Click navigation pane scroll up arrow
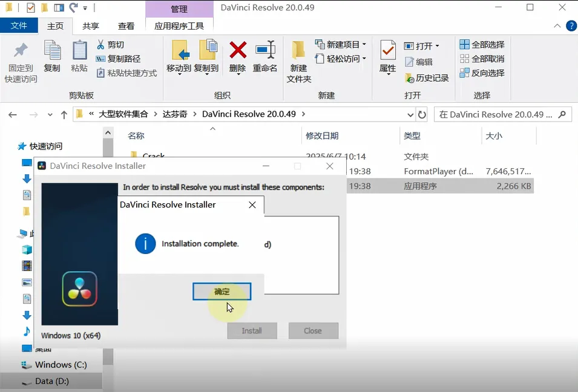The width and height of the screenshot is (578, 392). [108, 132]
